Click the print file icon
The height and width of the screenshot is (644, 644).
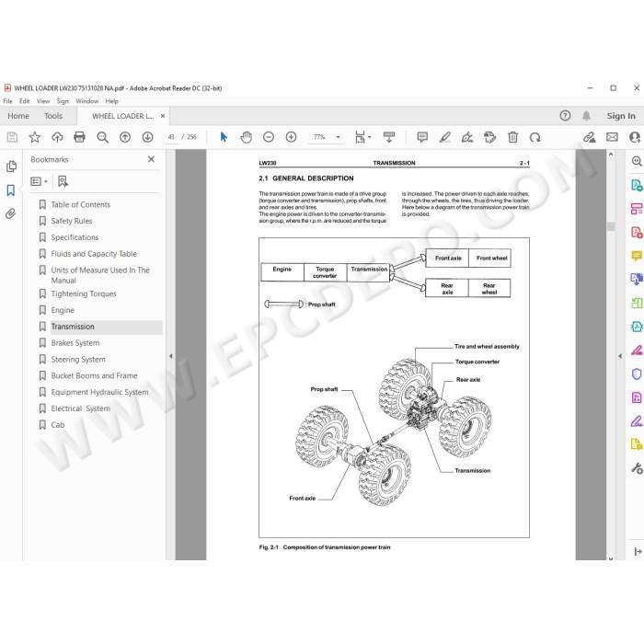click(79, 137)
